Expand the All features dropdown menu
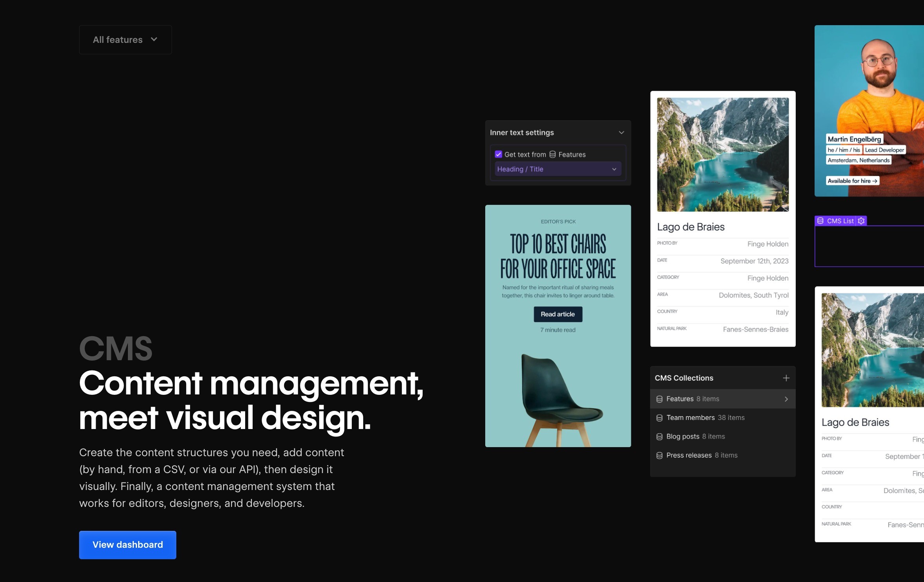Image resolution: width=924 pixels, height=582 pixels. 125,40
